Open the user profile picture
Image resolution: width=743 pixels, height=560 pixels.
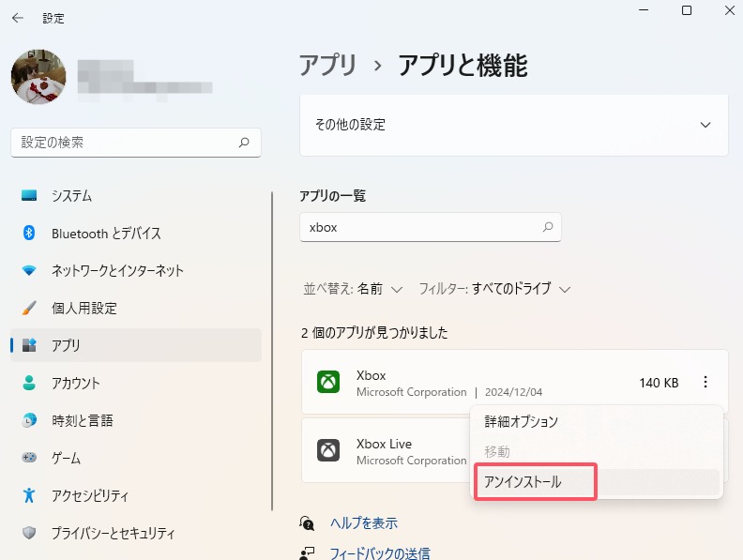pyautogui.click(x=38, y=77)
